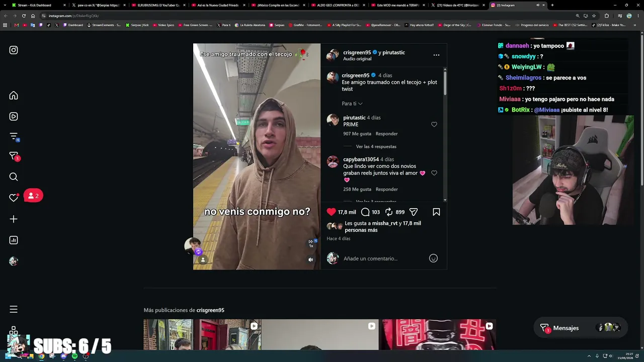Viewport: 644px width, 362px height.
Task: Open notifications via the heart sidebar icon
Action: (14, 198)
